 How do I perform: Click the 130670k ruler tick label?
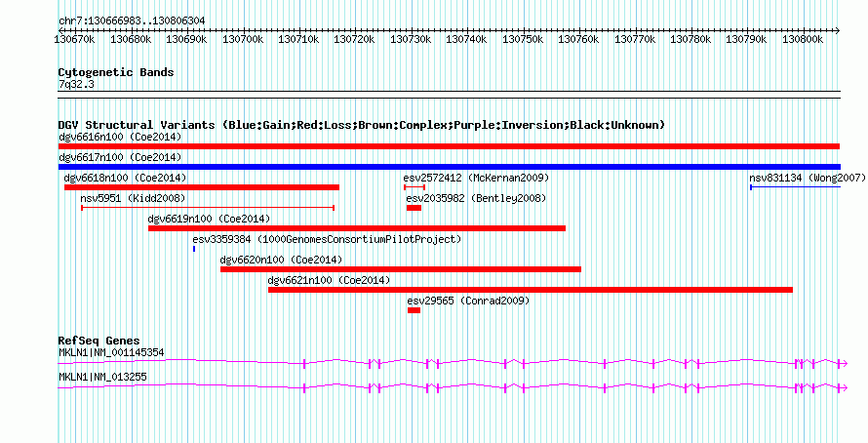75,39
